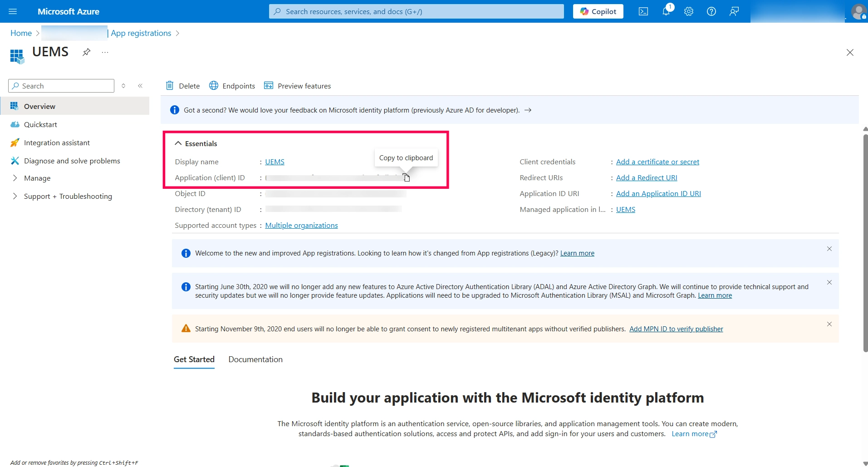
Task: Open Endpoints in the toolbar
Action: 232,86
